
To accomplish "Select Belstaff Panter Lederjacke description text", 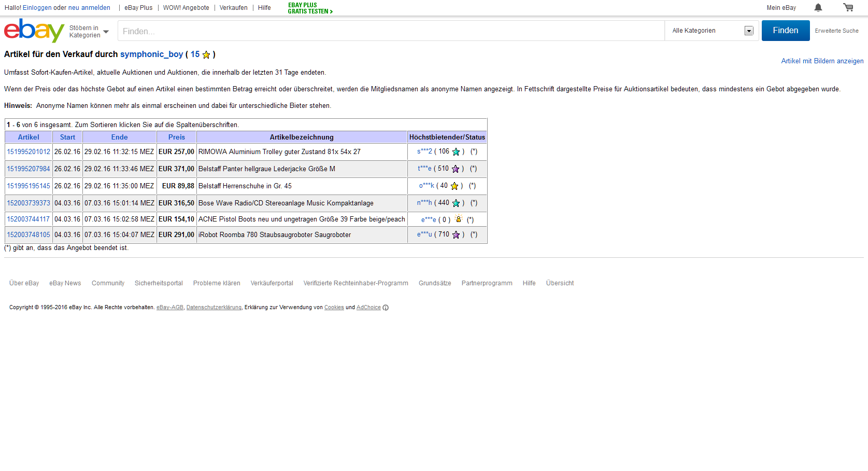I will coord(267,169).
